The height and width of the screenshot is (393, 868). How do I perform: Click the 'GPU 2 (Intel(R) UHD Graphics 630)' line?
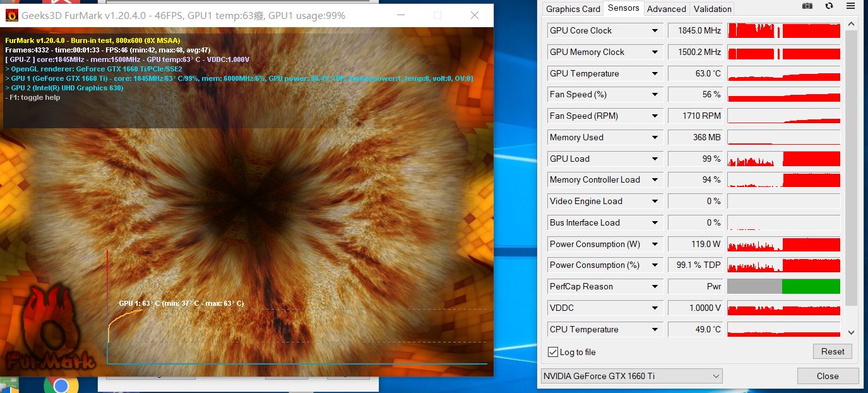pyautogui.click(x=64, y=88)
